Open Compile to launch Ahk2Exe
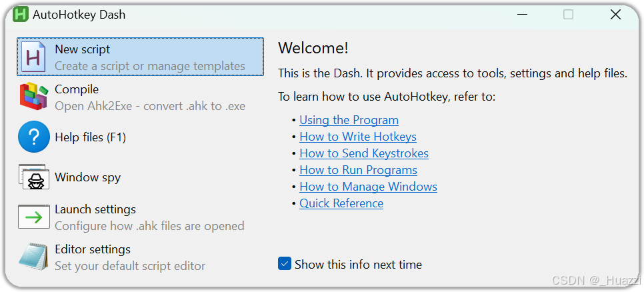644x292 pixels. [x=141, y=97]
